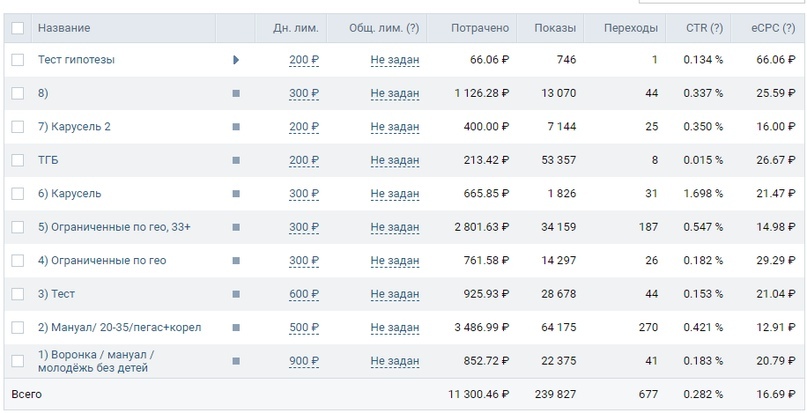
Task: Sort by the Показы column header
Action: [x=555, y=28]
